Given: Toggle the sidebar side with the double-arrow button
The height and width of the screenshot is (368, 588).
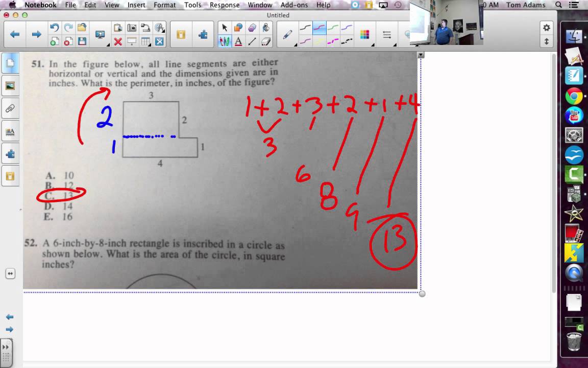Looking at the screenshot, I should click(x=10, y=274).
